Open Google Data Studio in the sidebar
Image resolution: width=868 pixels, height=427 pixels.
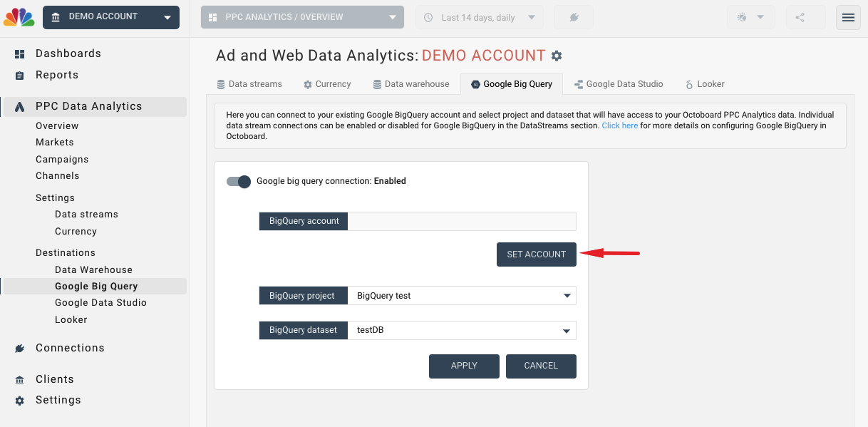100,302
